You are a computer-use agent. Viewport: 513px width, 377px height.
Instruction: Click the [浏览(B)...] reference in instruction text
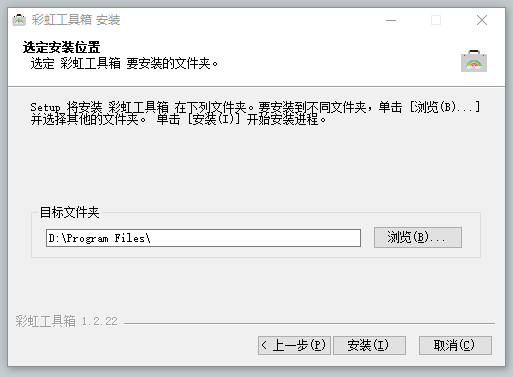coord(445,107)
